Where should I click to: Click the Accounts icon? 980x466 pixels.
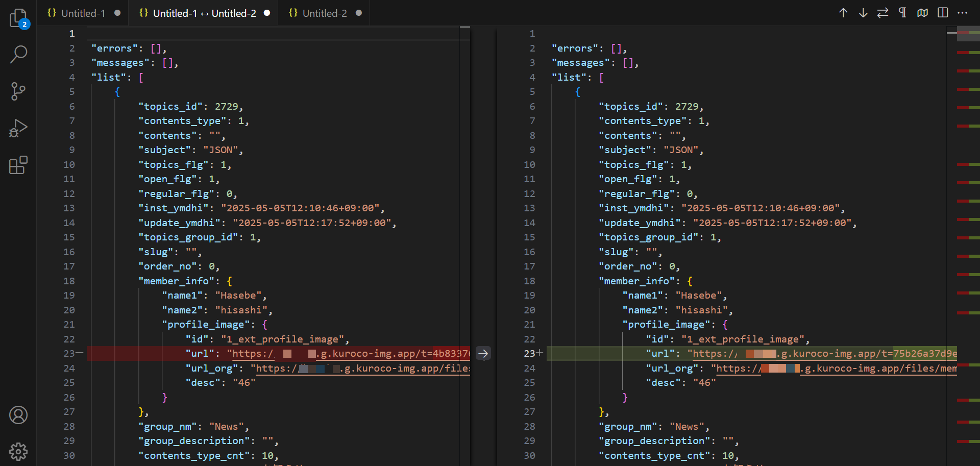tap(18, 415)
